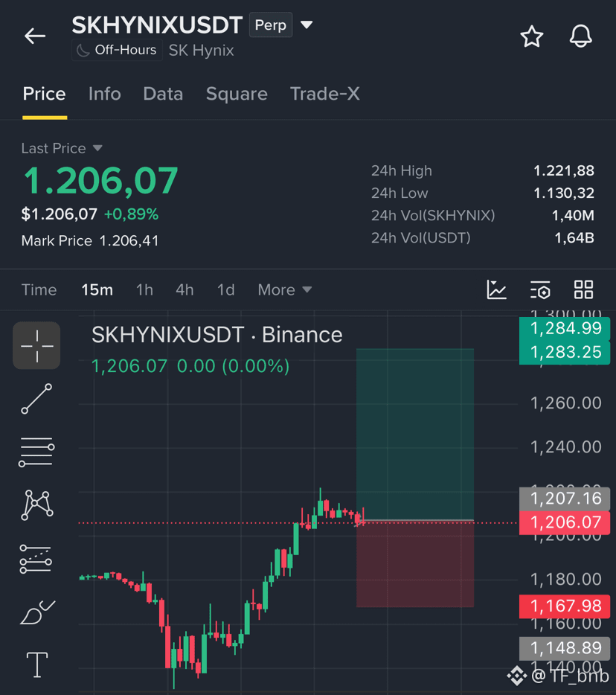Go back with the left arrow
Viewport: 616px width, 695px height.
pyautogui.click(x=35, y=36)
